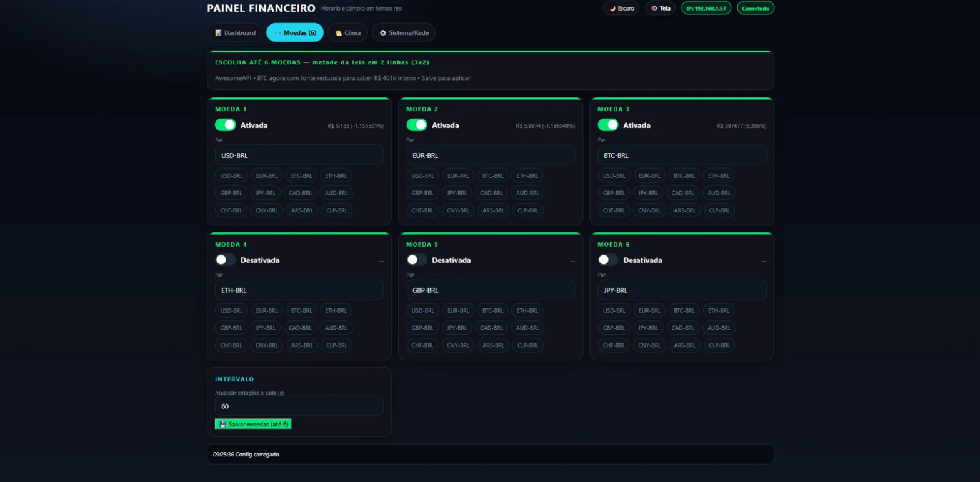Pick the USD-BRL chip in Moeda 3
Image resolution: width=980 pixels, height=482 pixels.
614,175
